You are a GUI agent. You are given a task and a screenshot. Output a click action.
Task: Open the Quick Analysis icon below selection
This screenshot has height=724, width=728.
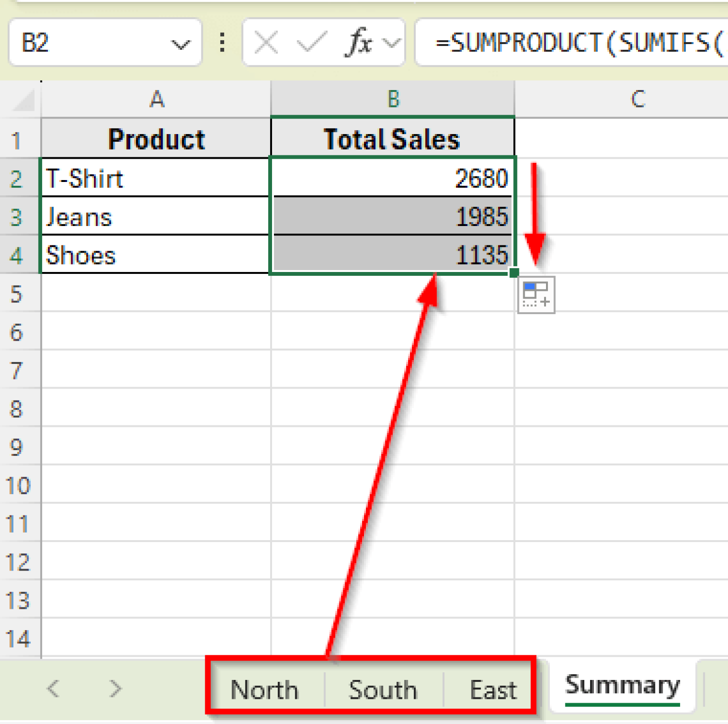(536, 295)
